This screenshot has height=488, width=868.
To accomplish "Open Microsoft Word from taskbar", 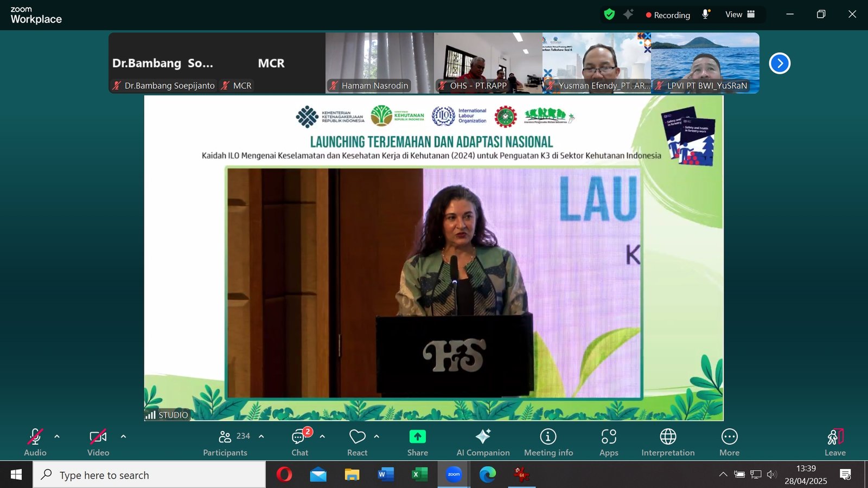I will tap(385, 475).
